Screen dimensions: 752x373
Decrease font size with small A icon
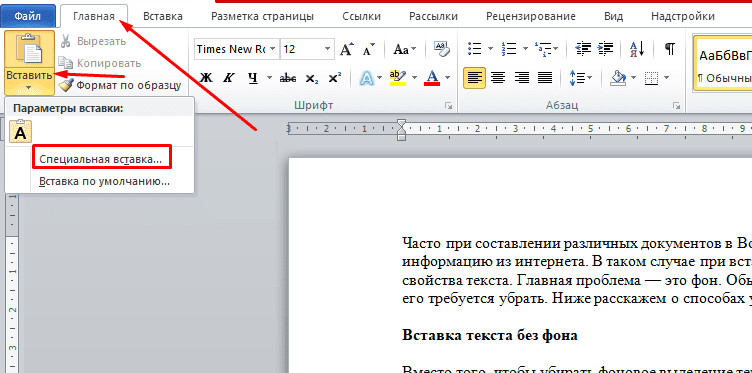(x=368, y=49)
